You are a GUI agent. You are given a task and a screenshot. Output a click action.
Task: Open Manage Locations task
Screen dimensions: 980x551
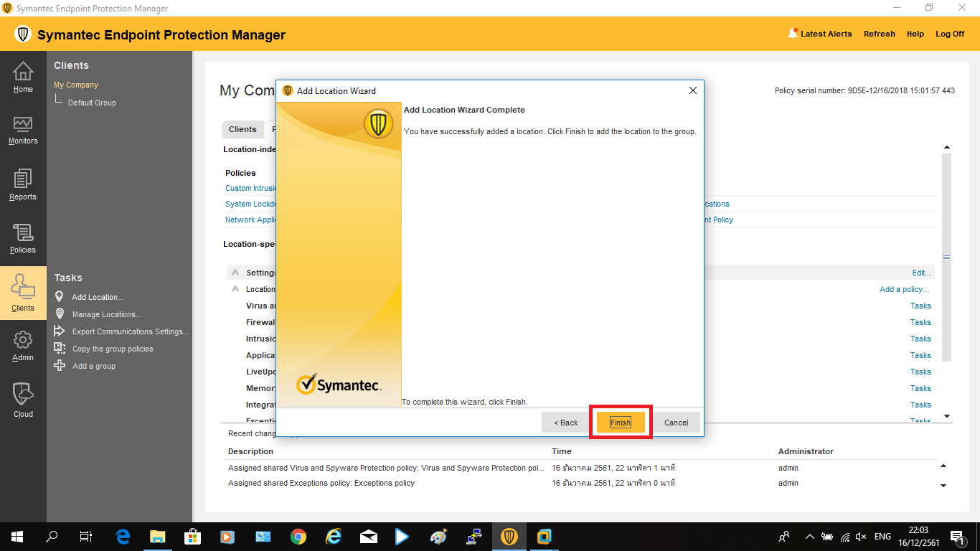(107, 314)
